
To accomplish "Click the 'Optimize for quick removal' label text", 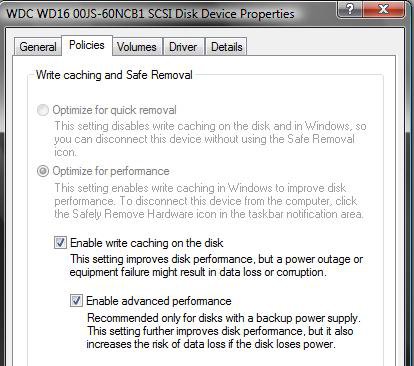I will (x=114, y=110).
